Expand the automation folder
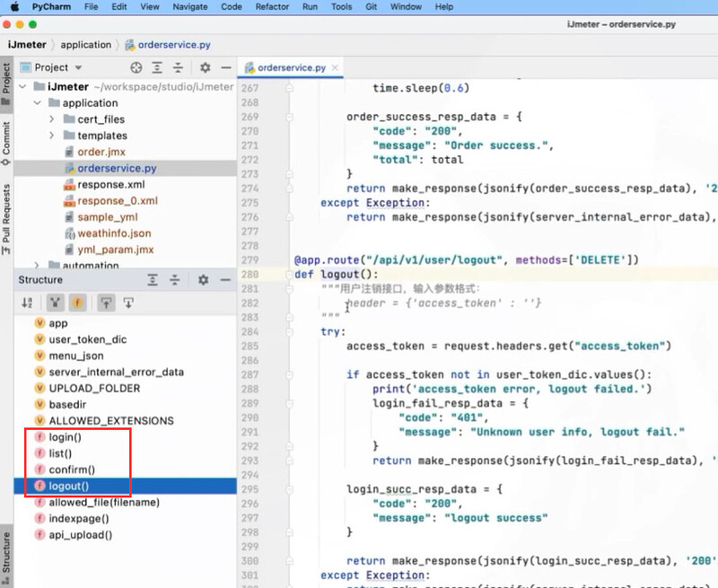Viewport: 718px width, 588px height. click(37, 265)
